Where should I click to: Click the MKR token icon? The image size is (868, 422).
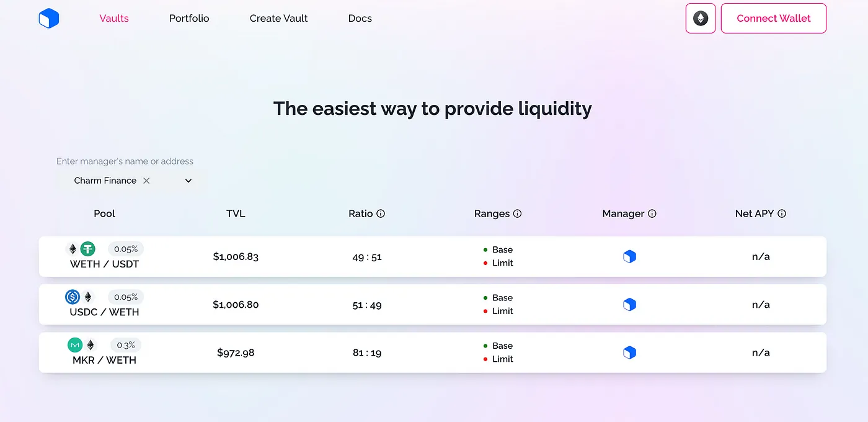click(x=75, y=345)
